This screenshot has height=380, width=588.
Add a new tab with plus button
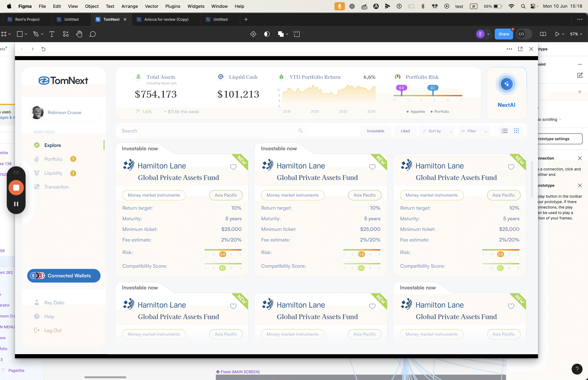[246, 19]
